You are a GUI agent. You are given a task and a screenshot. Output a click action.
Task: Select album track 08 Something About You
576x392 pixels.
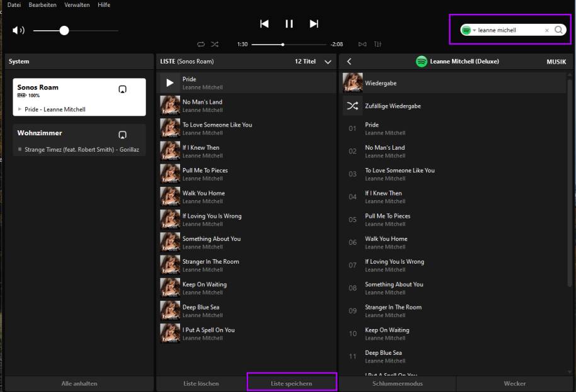(454, 288)
